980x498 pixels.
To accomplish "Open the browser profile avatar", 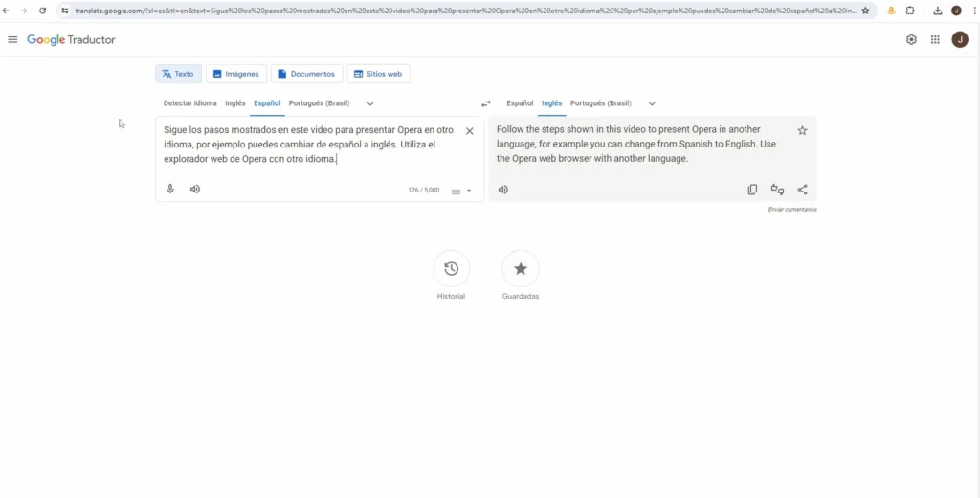I will click(x=956, y=11).
